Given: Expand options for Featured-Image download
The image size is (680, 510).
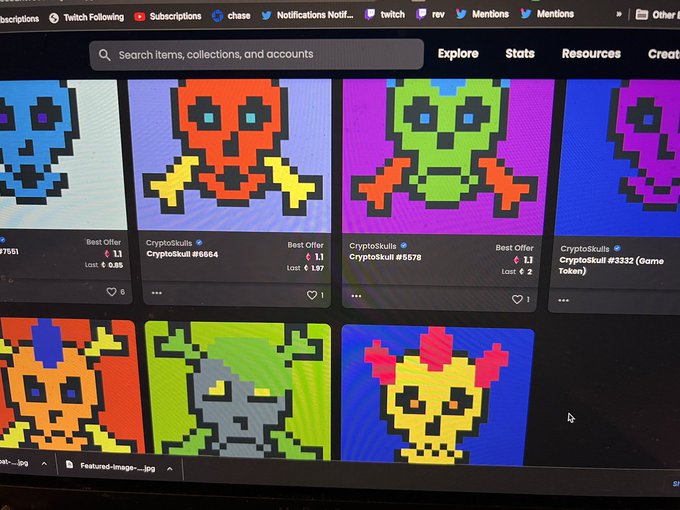Looking at the screenshot, I should 170,468.
